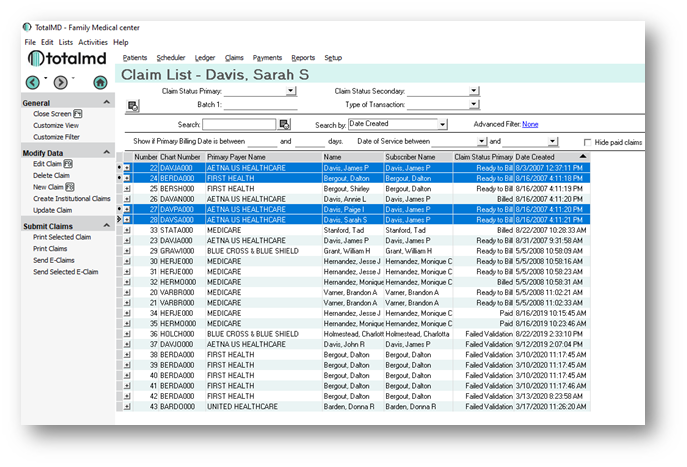Click the filter icon left of Batch 1
Viewport: 687px width, 467px height.
pyautogui.click(x=133, y=104)
